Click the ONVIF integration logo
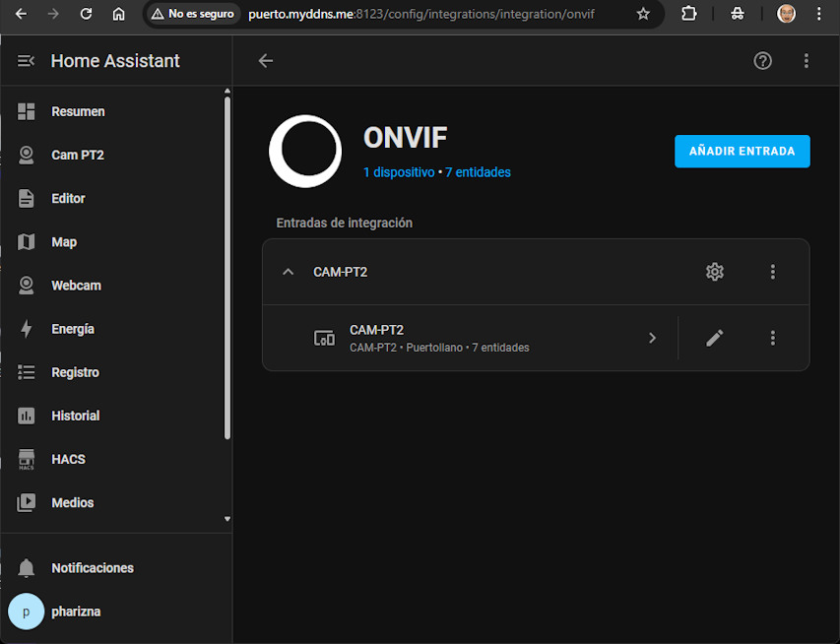Image resolution: width=840 pixels, height=644 pixels. pos(305,151)
